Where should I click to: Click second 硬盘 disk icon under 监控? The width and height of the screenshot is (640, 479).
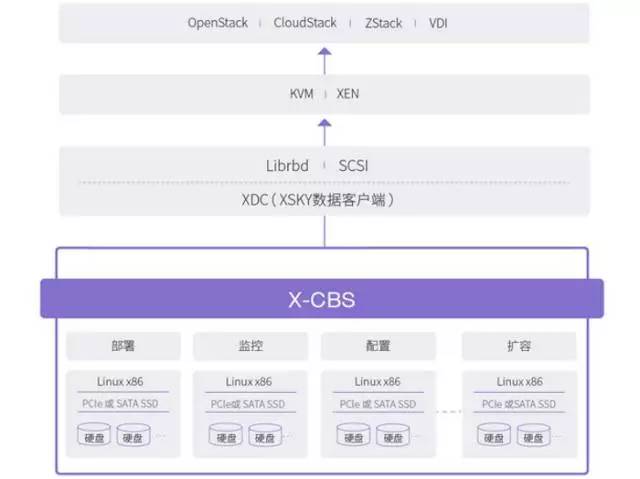tap(264, 437)
